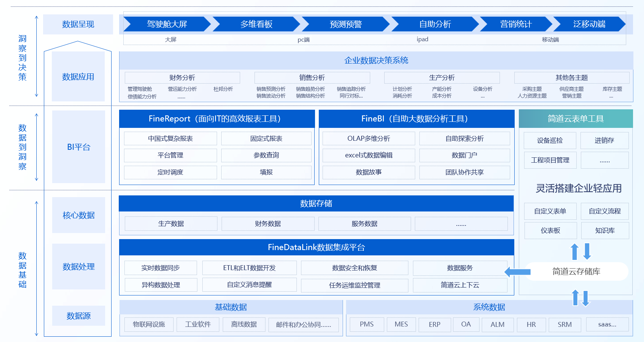This screenshot has width=644, height=342.
Task: Select the 数据故事 box
Action: [x=369, y=173]
